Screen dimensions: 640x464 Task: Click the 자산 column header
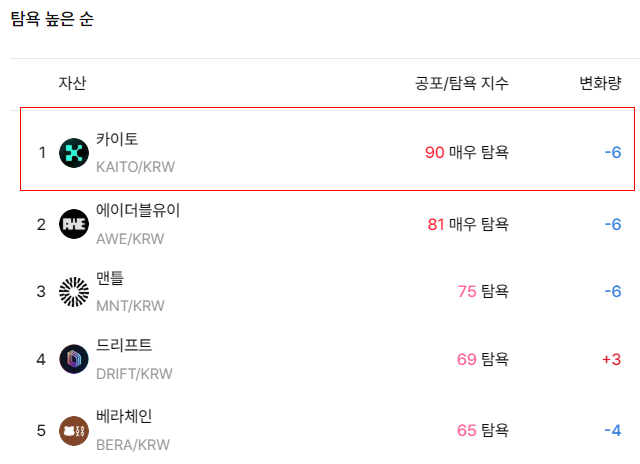pyautogui.click(x=72, y=83)
